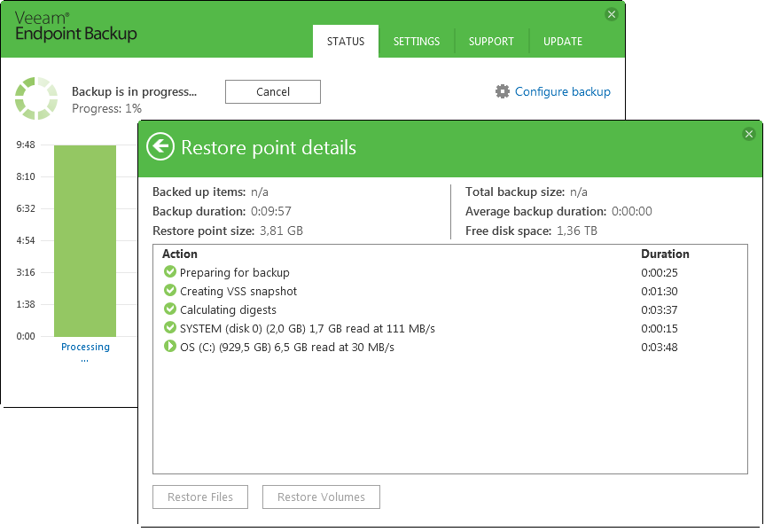
Task: Click the Backup is in progress status text
Action: [134, 91]
